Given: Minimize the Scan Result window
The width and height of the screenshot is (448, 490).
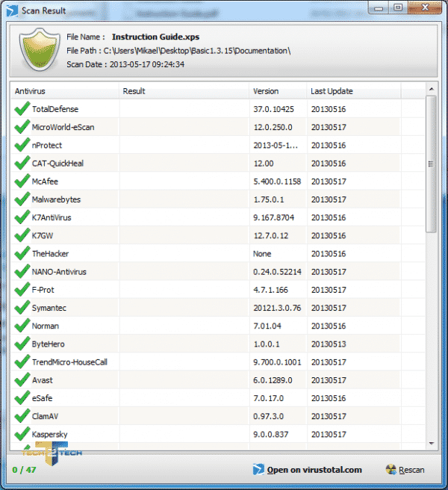Looking at the screenshot, I should point(379,8).
